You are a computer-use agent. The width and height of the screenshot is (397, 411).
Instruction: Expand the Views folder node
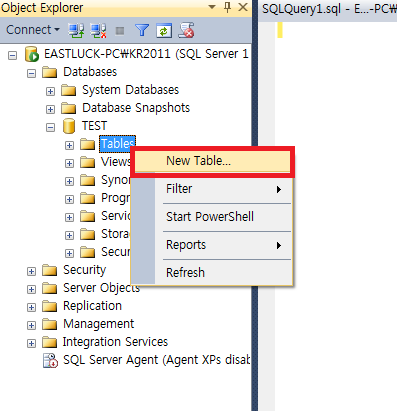click(69, 163)
